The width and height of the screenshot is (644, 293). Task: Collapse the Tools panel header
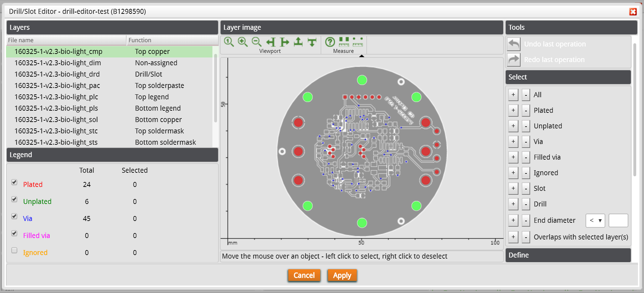(571, 27)
